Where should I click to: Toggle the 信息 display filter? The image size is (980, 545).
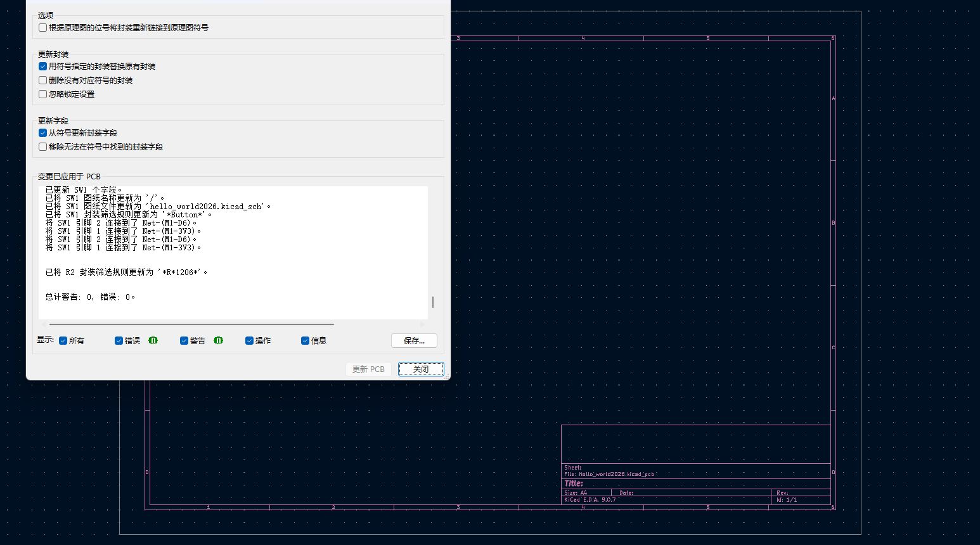(x=305, y=340)
